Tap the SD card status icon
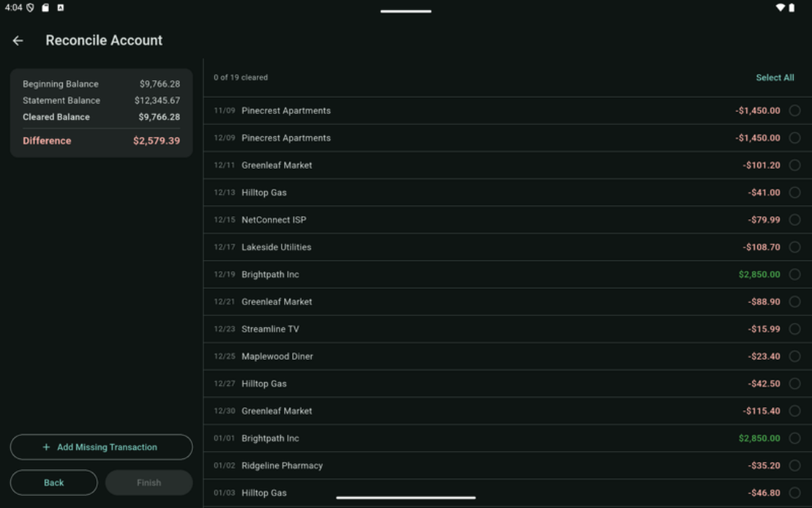This screenshot has height=508, width=812. [45, 8]
